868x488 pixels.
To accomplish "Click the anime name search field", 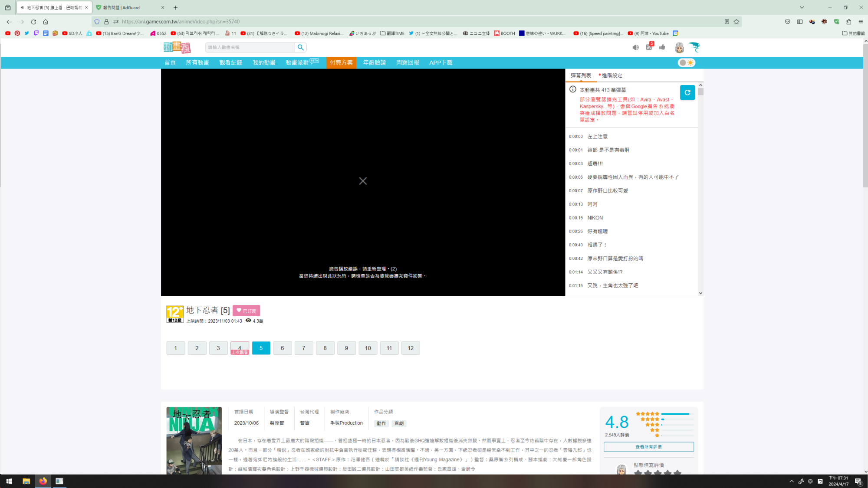I will (250, 47).
